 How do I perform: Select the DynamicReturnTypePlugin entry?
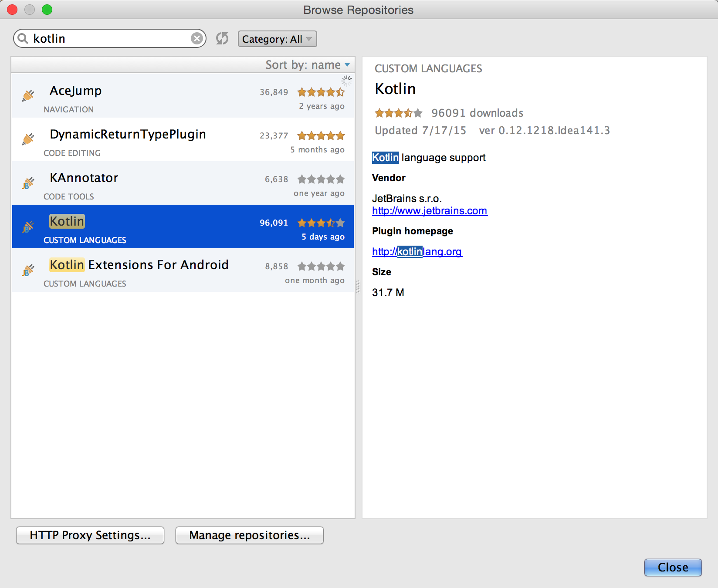click(x=183, y=139)
